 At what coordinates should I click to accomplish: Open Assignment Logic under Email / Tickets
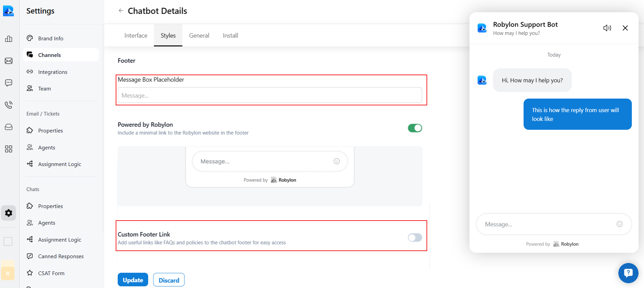(61, 164)
